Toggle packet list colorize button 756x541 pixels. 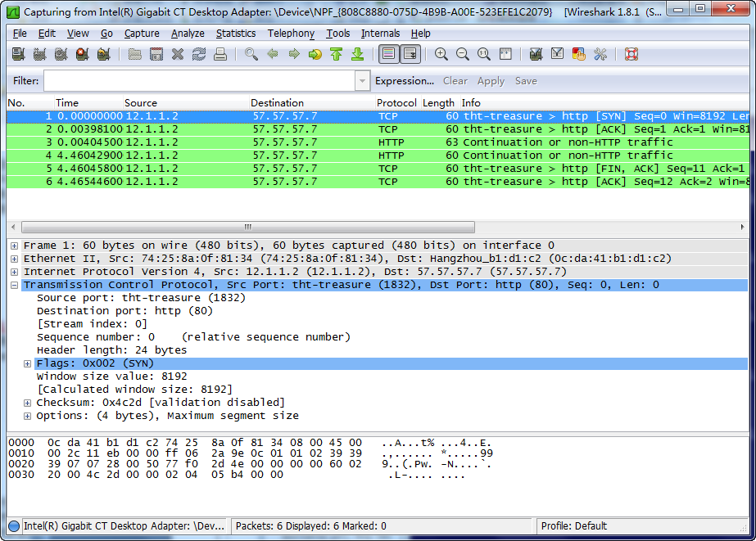[388, 54]
